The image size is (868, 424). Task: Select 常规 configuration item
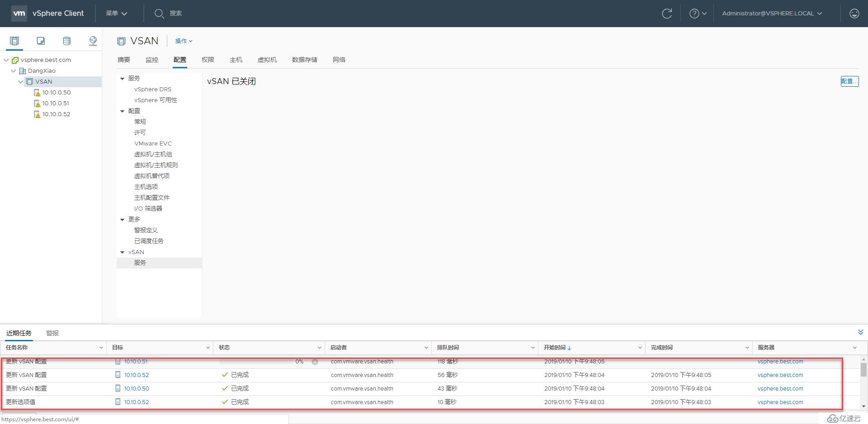(140, 122)
